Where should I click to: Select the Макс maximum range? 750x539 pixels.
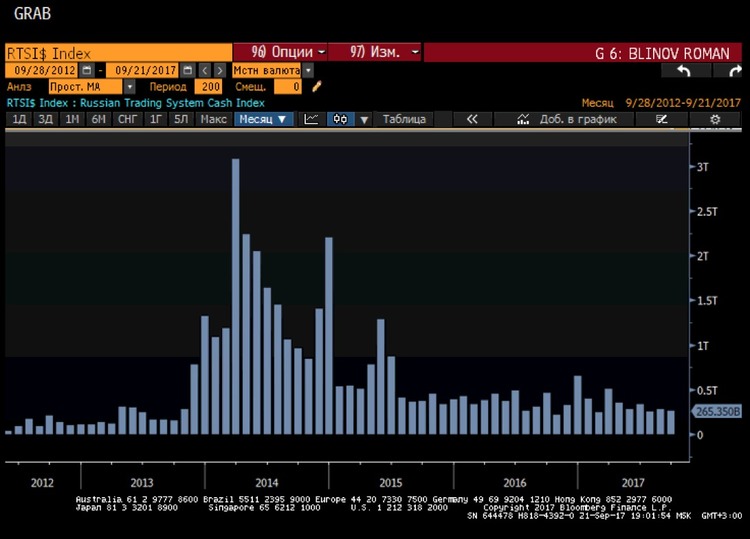tap(213, 119)
